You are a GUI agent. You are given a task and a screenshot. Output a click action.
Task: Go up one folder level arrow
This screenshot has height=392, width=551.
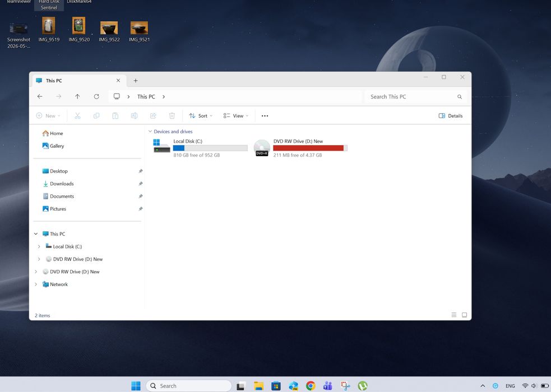(77, 96)
